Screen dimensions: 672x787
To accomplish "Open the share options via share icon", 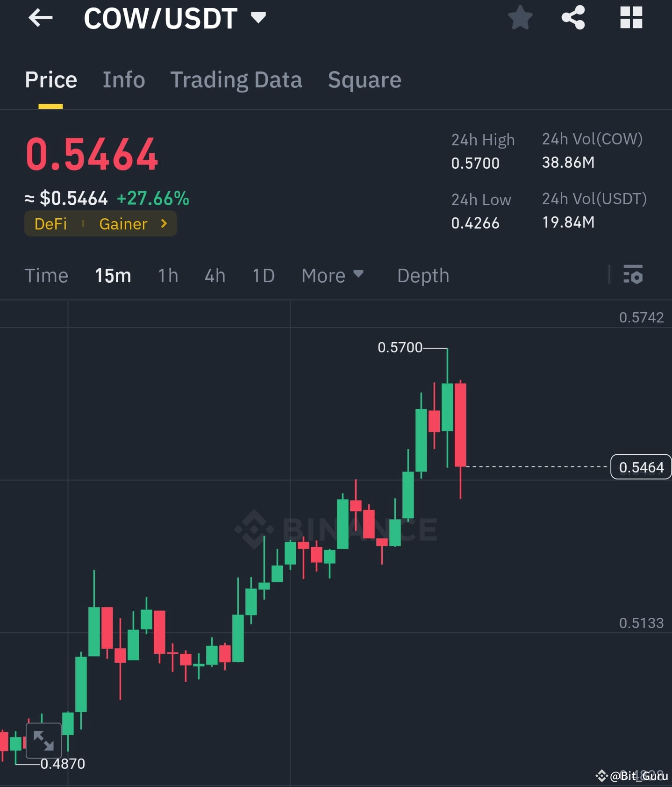I will (x=574, y=18).
